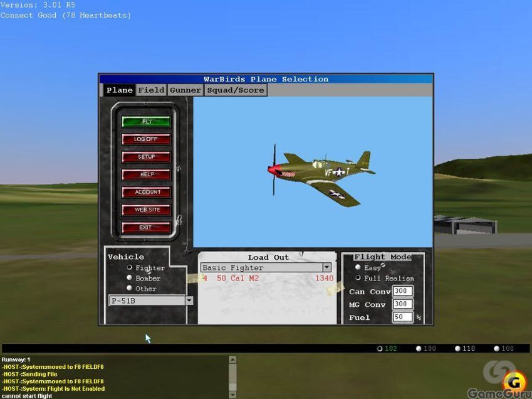Select the Other vehicle radio button
The image size is (532, 399).
point(129,289)
